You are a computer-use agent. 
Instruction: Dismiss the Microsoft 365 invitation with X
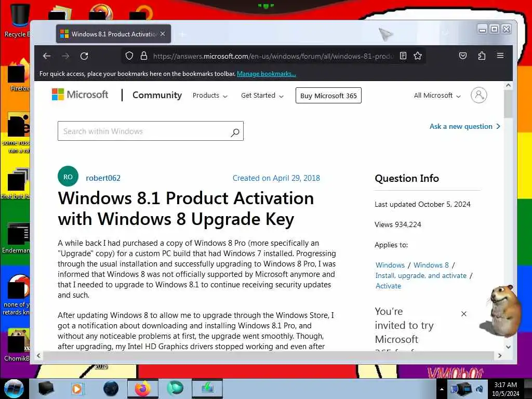tap(464, 314)
